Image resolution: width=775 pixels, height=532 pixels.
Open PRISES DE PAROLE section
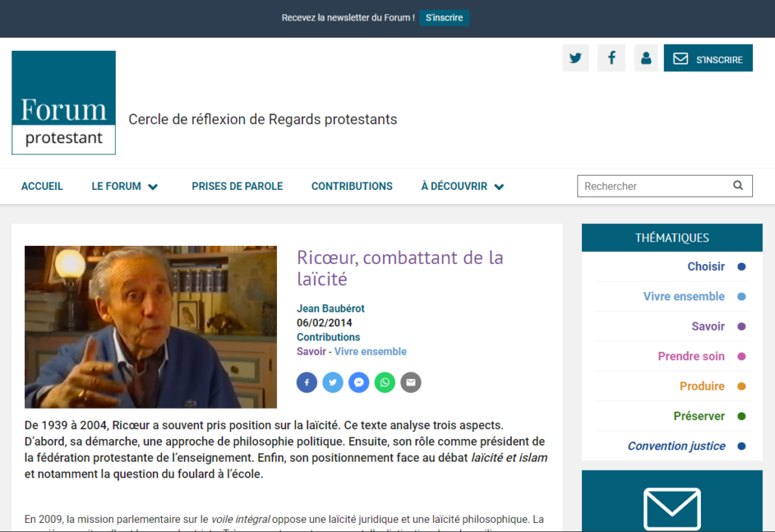click(x=237, y=186)
